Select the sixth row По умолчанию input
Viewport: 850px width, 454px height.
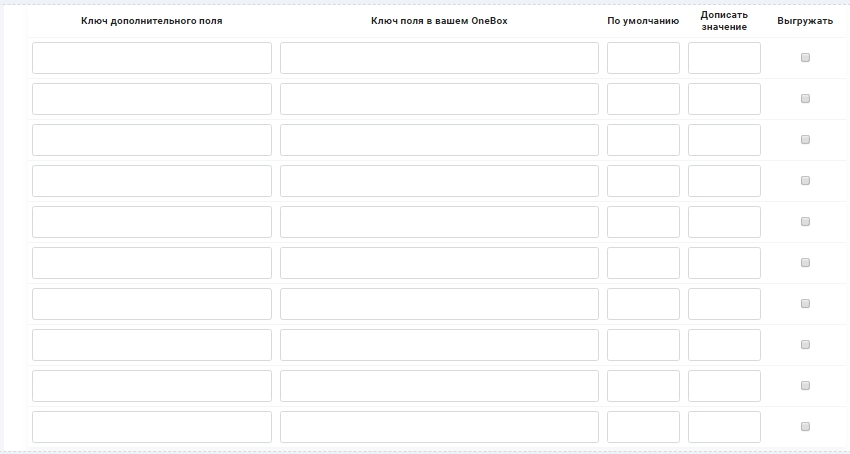pyautogui.click(x=643, y=263)
